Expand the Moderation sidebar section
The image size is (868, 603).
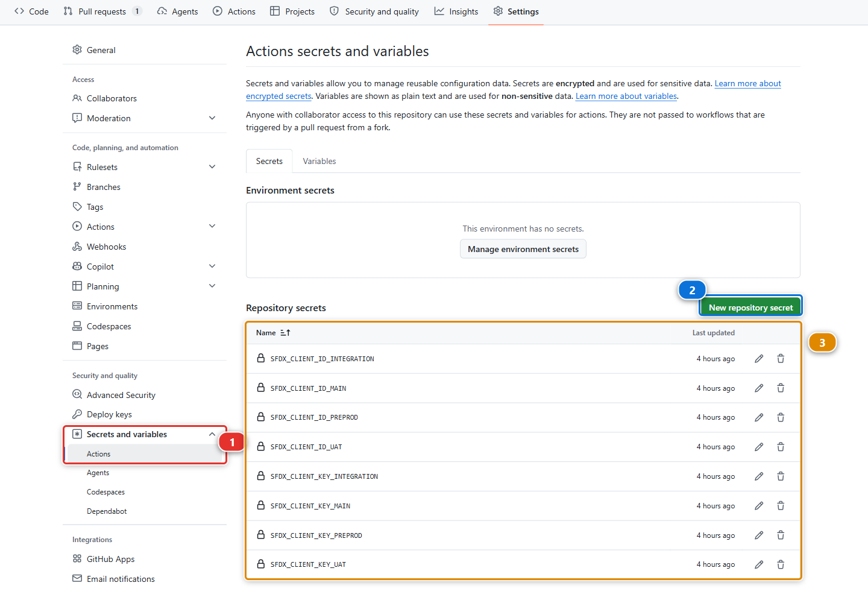212,118
